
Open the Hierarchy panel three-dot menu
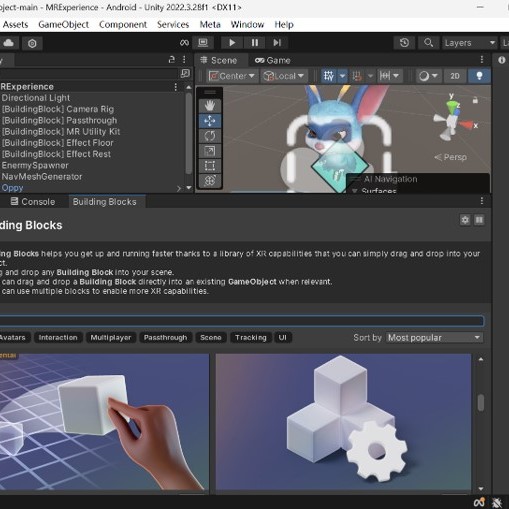point(184,60)
